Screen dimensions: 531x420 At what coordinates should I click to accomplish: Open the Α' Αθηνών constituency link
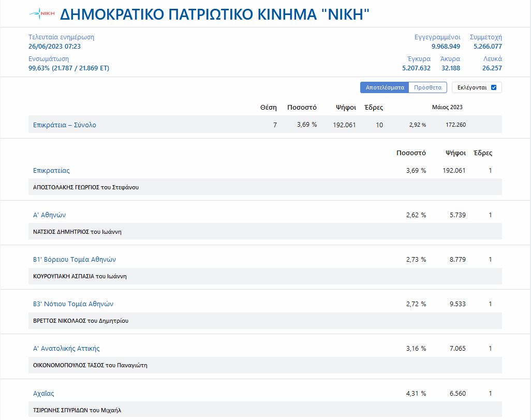tap(49, 215)
